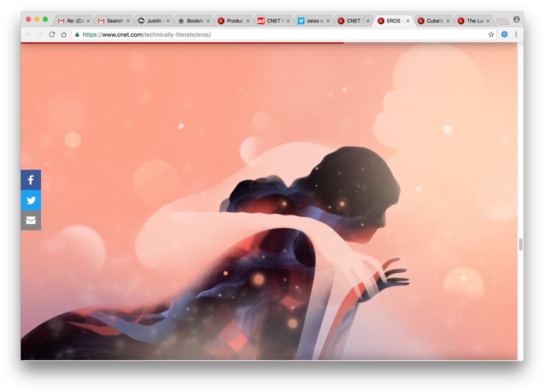Switch to the Gmail Search tab
Viewport: 544px width, 392px height.
click(112, 20)
